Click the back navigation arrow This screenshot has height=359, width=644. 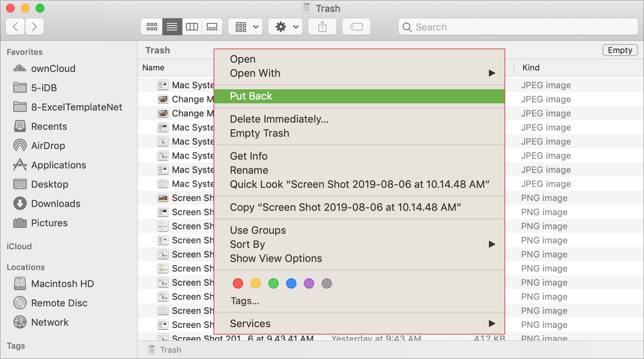(x=15, y=26)
